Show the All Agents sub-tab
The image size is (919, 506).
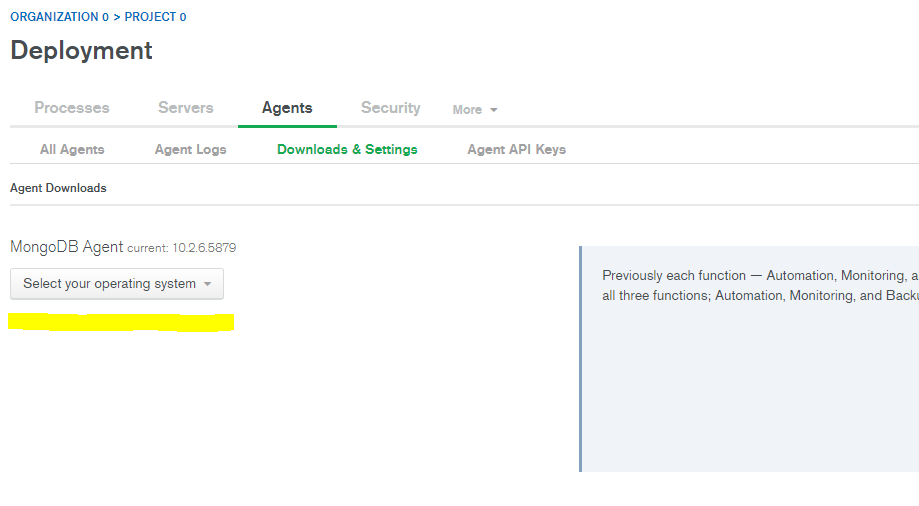[x=72, y=149]
